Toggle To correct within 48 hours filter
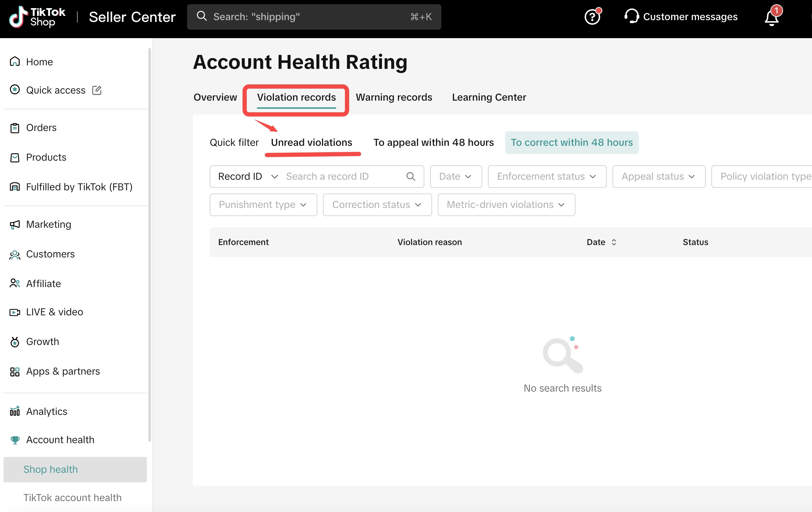This screenshot has width=812, height=512. pos(572,143)
